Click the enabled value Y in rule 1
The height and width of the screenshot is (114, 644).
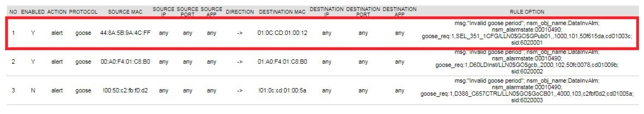point(33,33)
